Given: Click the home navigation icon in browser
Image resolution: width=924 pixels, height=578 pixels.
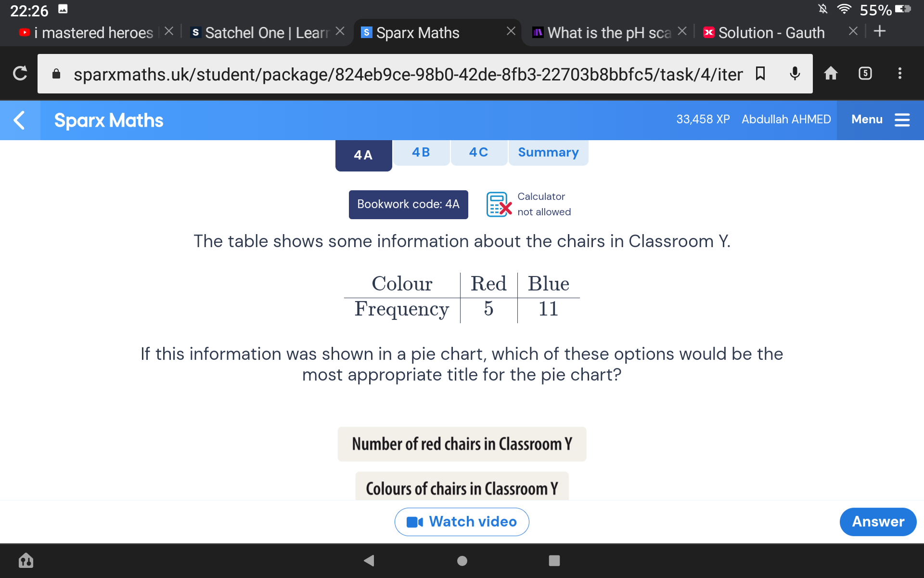Looking at the screenshot, I should coord(833,73).
